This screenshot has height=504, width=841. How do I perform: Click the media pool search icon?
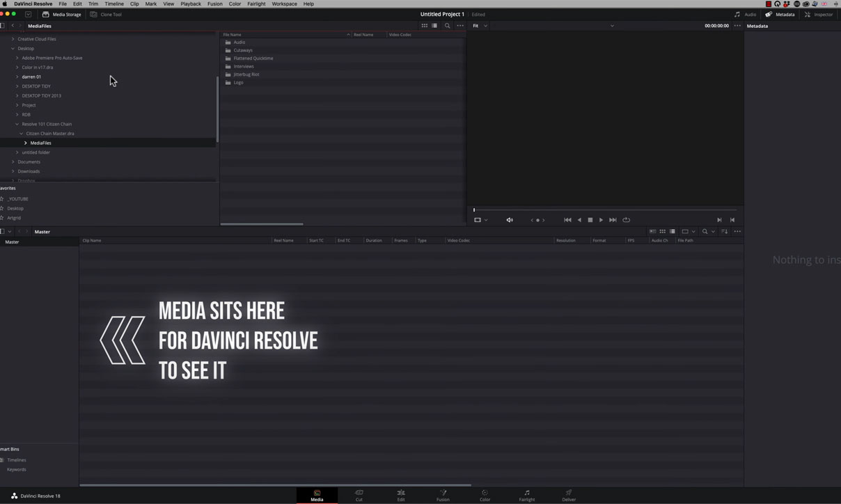pyautogui.click(x=705, y=232)
